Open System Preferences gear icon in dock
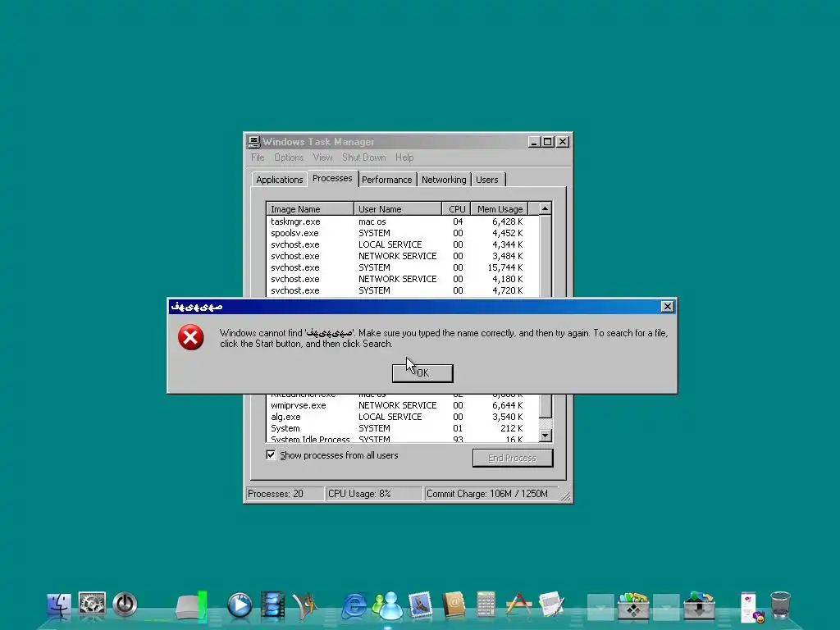 (x=92, y=605)
